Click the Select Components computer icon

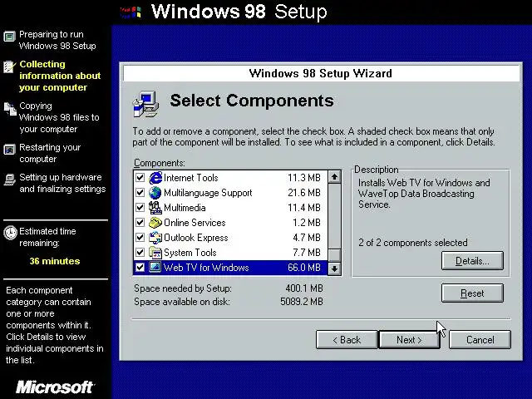pos(145,104)
